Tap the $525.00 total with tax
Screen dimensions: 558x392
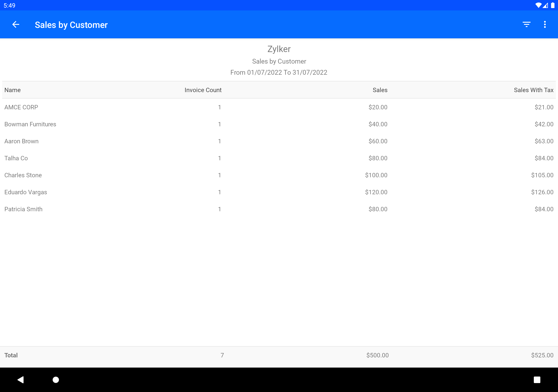pyautogui.click(x=542, y=355)
